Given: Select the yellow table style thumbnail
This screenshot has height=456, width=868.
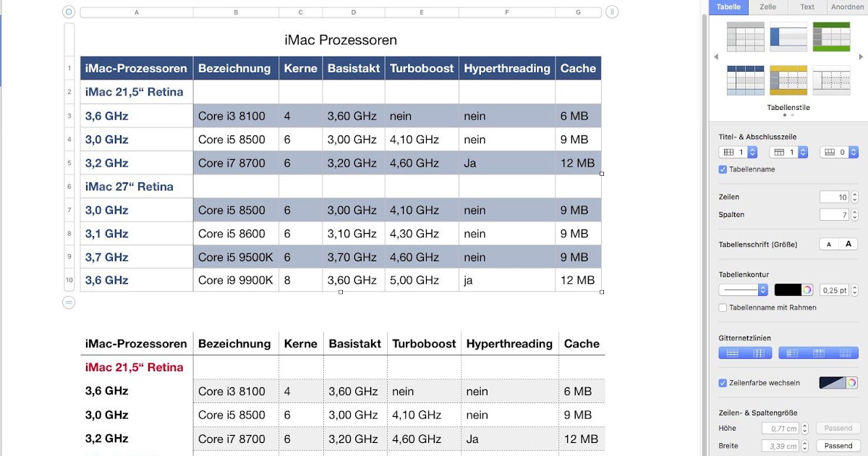Looking at the screenshot, I should [788, 80].
